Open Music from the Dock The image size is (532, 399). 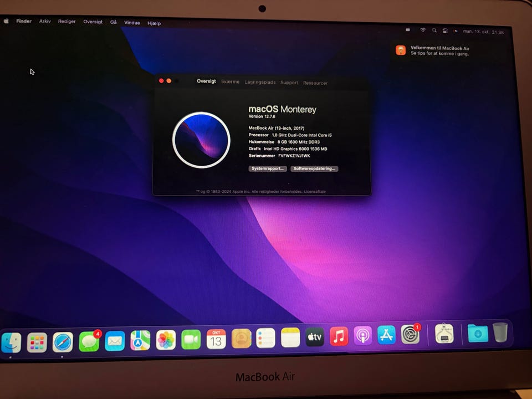(x=339, y=336)
